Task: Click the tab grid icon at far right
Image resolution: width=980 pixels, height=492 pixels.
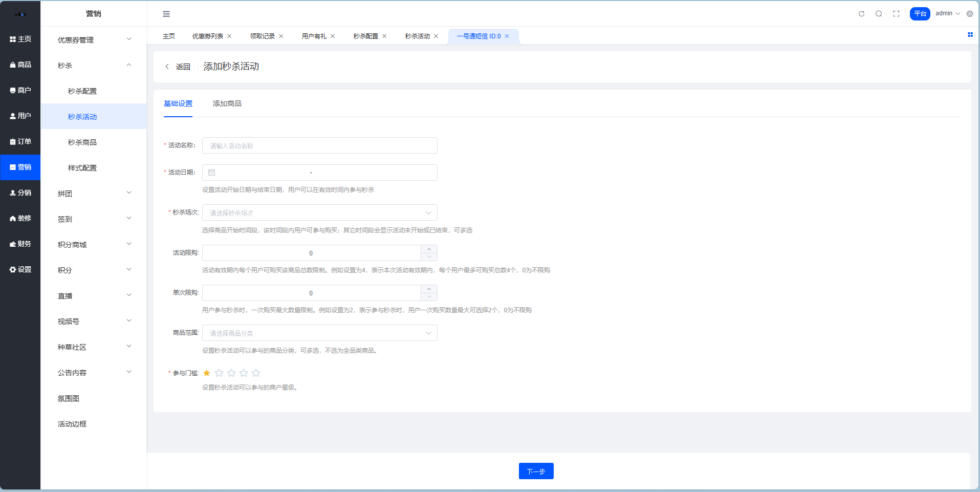Action: coord(970,35)
